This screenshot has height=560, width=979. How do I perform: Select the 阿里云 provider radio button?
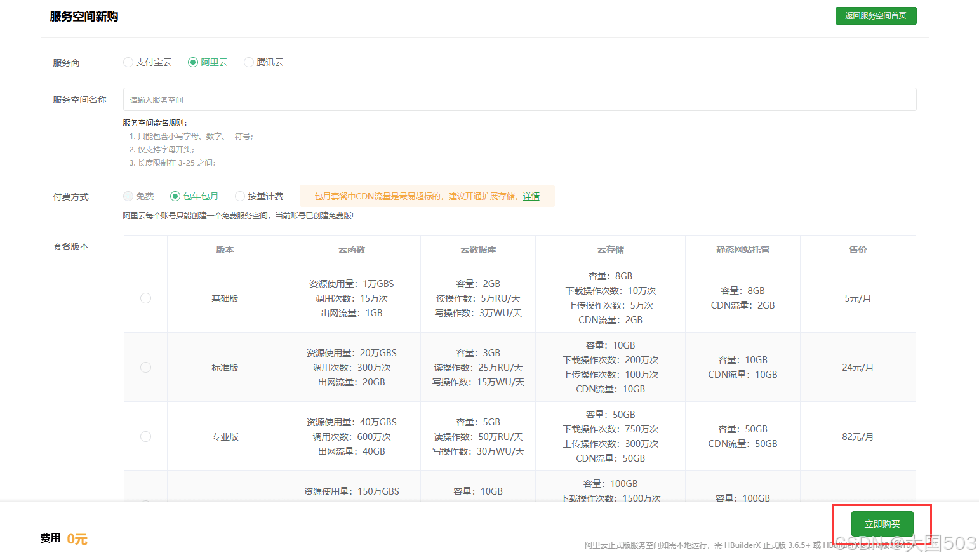pos(193,62)
